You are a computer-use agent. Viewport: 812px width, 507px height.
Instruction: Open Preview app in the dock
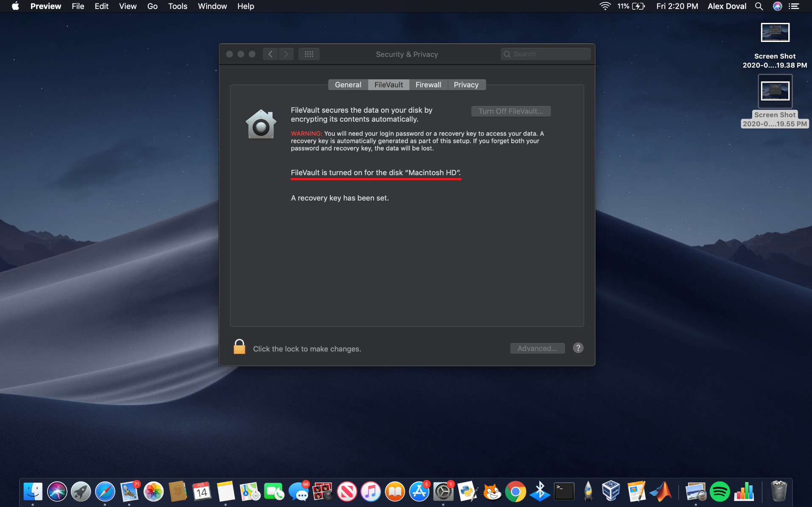(x=696, y=492)
